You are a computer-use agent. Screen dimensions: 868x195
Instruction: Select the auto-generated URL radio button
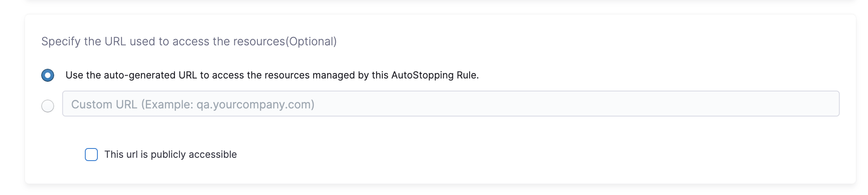pyautogui.click(x=48, y=75)
